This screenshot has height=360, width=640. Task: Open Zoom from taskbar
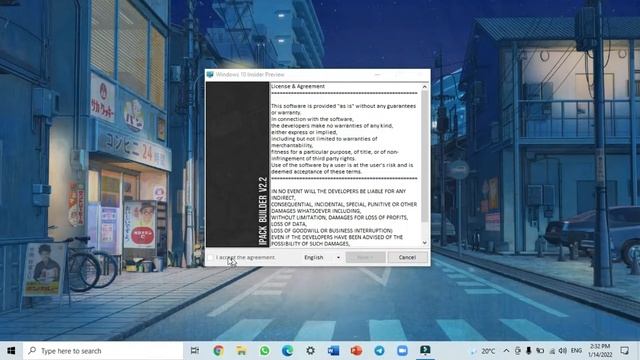[x=402, y=351]
